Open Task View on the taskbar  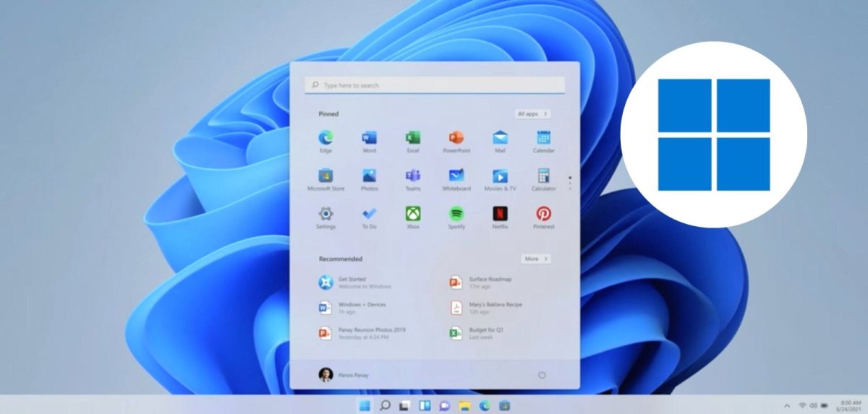tap(405, 405)
